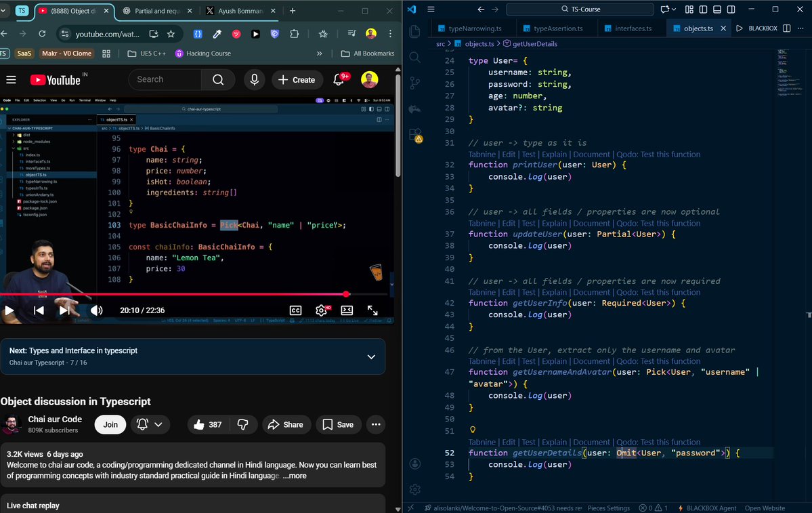
Task: Open Source Control in the activity bar
Action: (x=414, y=83)
